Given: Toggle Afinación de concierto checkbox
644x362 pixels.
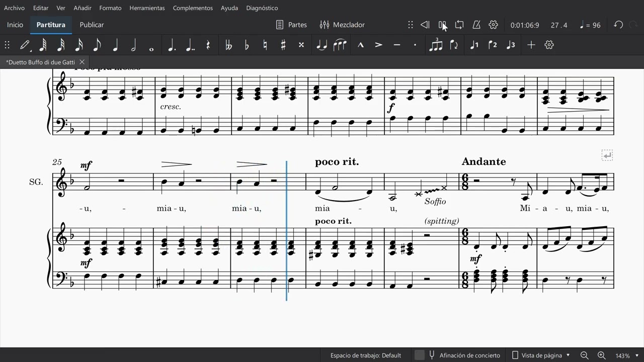Looking at the screenshot, I should (420, 355).
